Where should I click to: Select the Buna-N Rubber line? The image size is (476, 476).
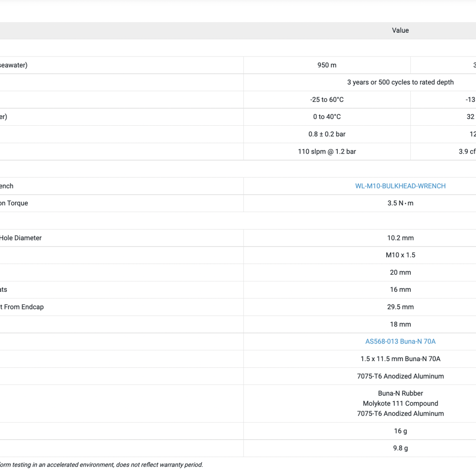(x=400, y=393)
